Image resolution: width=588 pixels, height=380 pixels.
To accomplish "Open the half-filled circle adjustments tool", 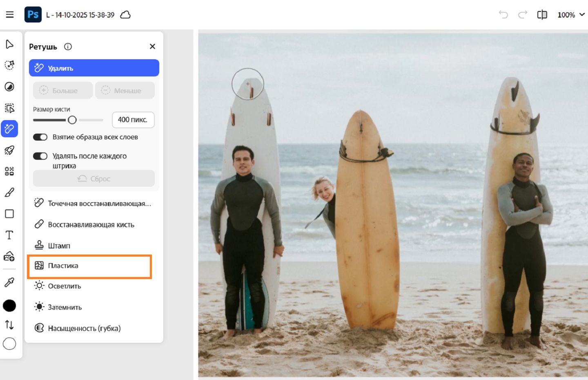I will [9, 87].
